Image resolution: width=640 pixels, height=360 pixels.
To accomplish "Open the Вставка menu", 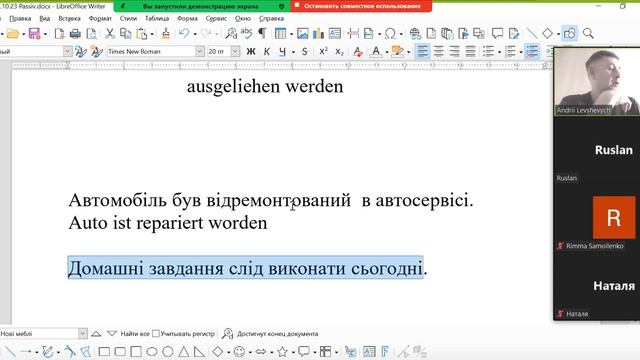I will click(x=69, y=18).
